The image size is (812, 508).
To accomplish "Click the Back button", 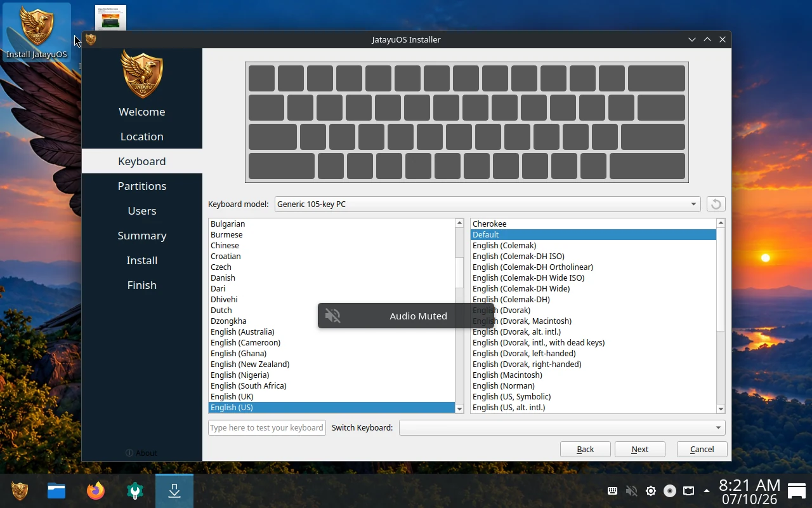I will click(x=585, y=449).
